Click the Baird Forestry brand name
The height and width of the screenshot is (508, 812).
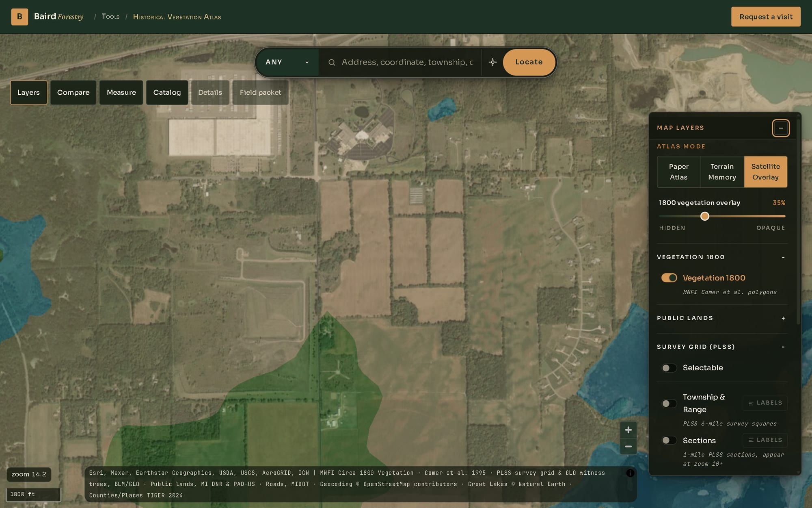point(58,17)
